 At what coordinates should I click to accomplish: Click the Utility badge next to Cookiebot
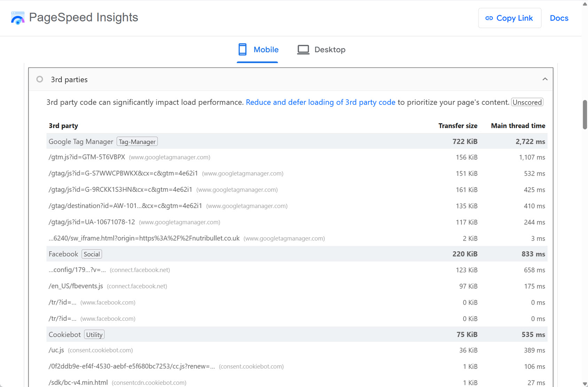(x=94, y=334)
